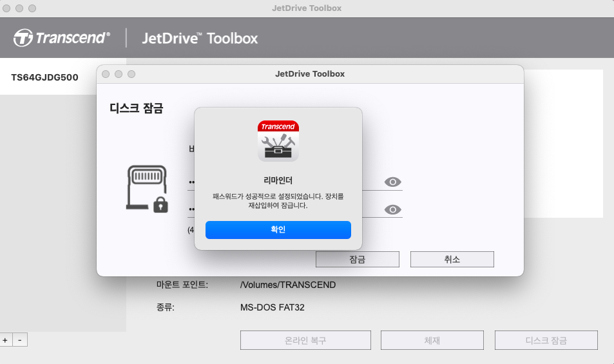The width and height of the screenshot is (614, 364).
Task: Select the TS64GJDG500 drive in sidebar
Action: (44, 77)
